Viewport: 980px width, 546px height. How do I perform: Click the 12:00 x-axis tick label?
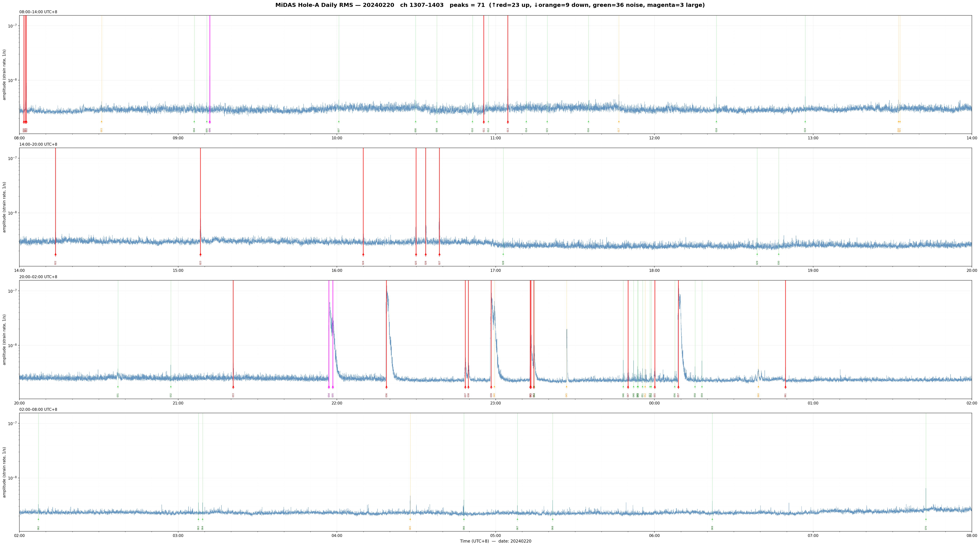[654, 138]
